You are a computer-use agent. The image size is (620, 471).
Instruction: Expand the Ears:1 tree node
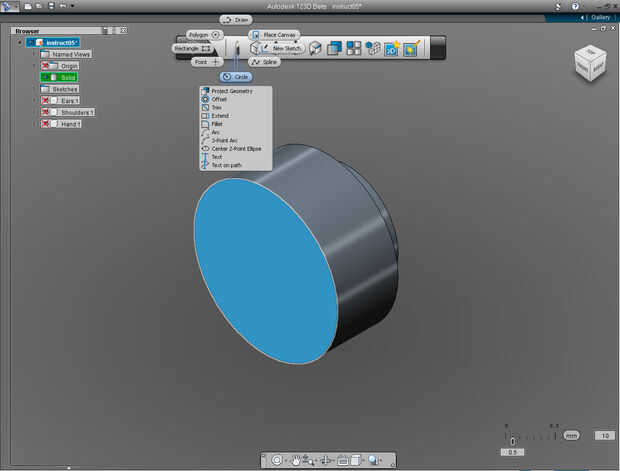(35, 100)
